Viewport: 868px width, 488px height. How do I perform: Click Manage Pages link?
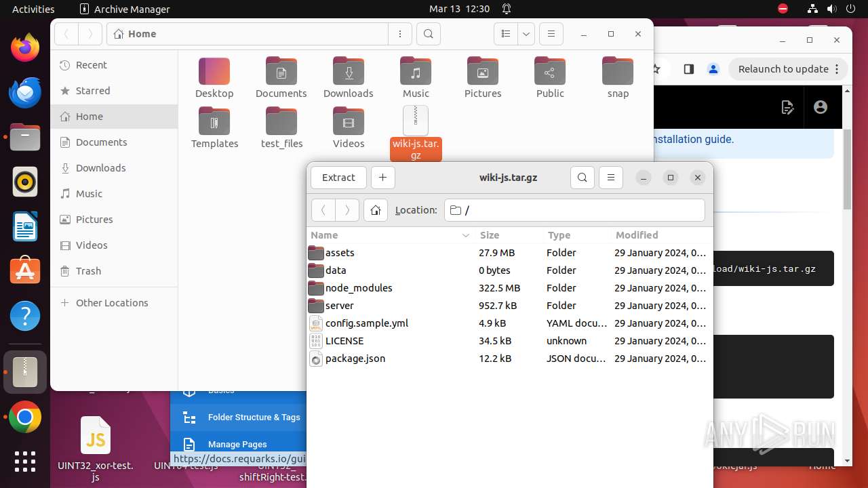[x=237, y=445]
